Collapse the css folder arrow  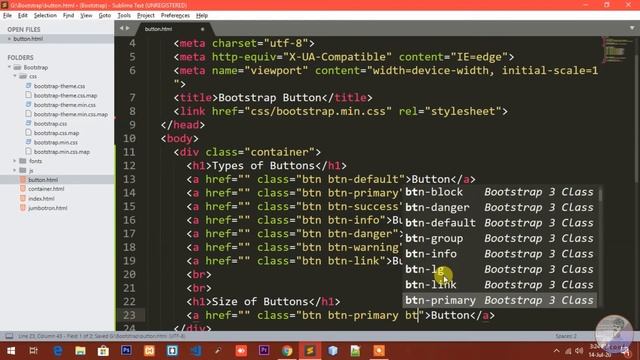pos(15,76)
